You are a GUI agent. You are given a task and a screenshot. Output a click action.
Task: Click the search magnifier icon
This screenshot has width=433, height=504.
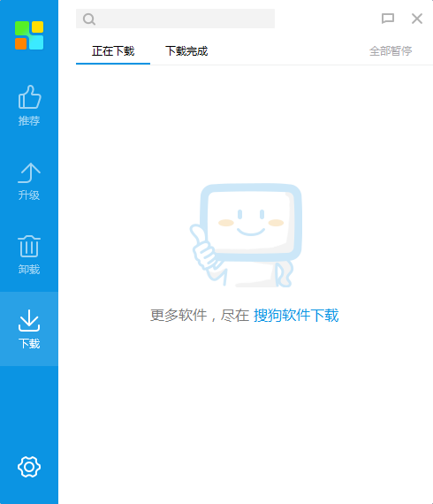pos(89,19)
